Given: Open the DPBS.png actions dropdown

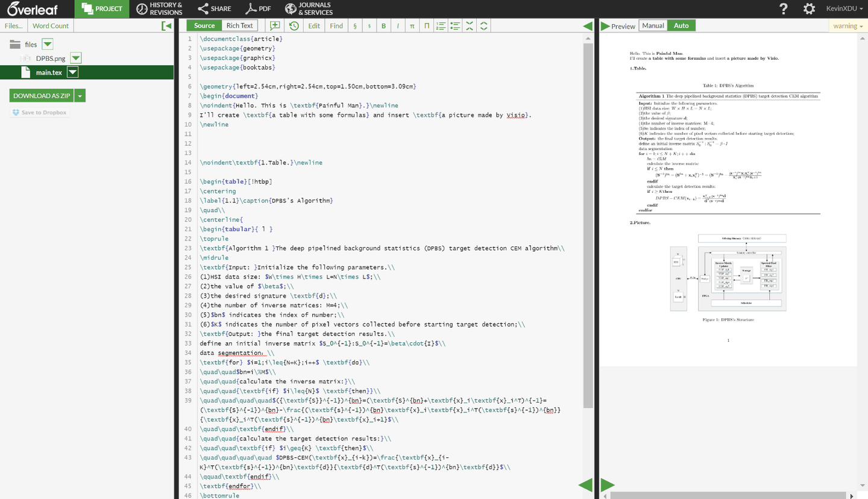Looking at the screenshot, I should [x=75, y=58].
